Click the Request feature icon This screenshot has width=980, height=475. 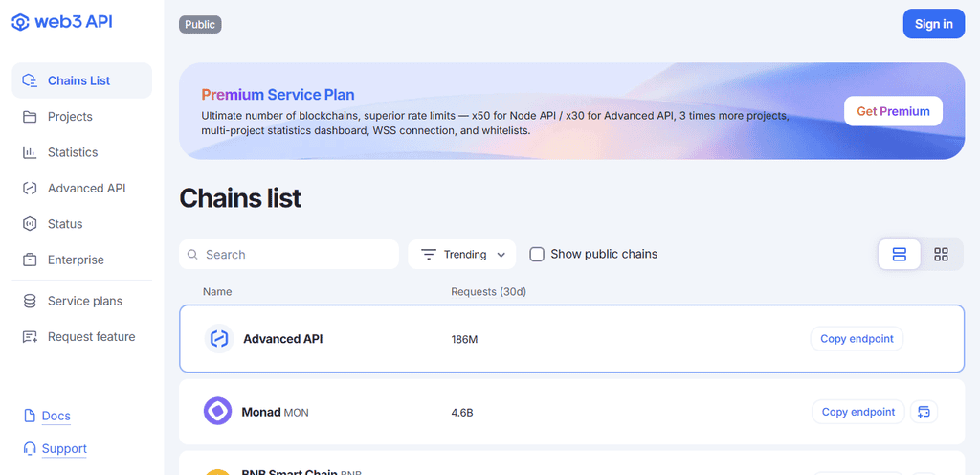coord(30,337)
